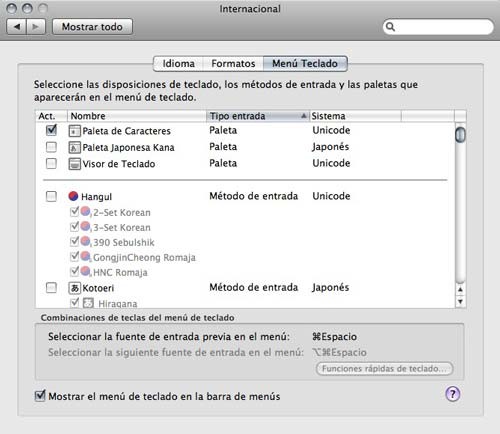Click the window close button
The image size is (500, 434).
pyautogui.click(x=11, y=8)
